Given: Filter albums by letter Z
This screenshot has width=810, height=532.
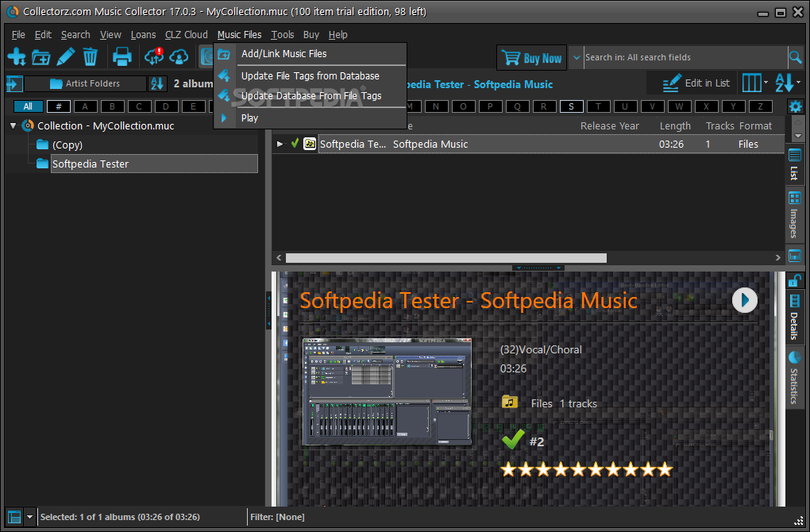Looking at the screenshot, I should (x=760, y=106).
